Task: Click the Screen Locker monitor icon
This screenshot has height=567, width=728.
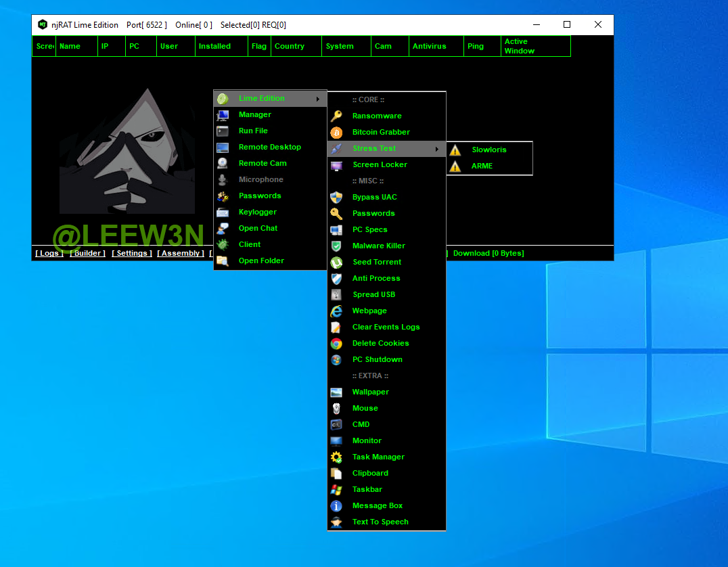Action: pos(336,165)
